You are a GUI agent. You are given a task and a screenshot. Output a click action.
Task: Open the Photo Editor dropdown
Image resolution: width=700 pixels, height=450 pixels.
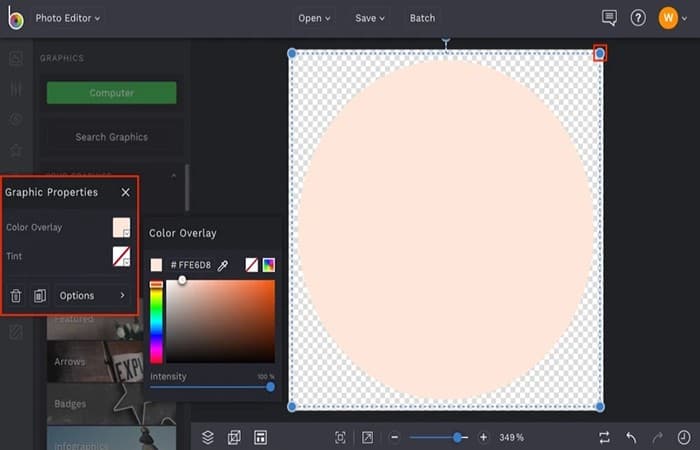point(68,18)
